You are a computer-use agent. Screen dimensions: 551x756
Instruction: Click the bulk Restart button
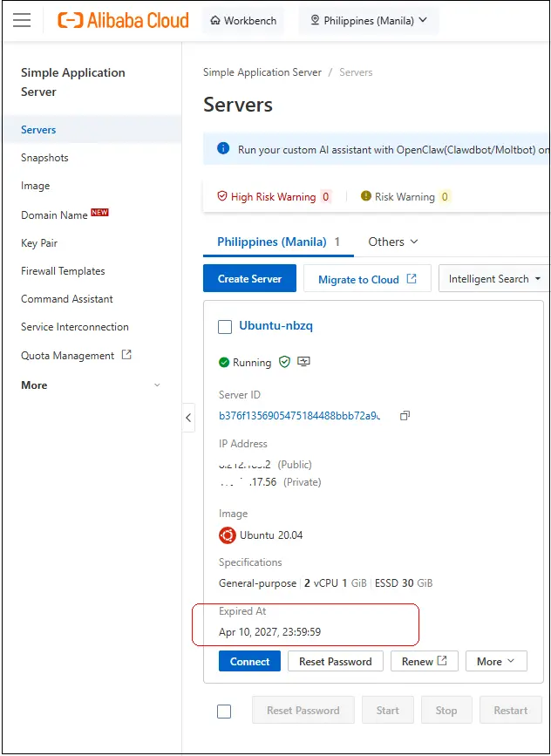(511, 710)
